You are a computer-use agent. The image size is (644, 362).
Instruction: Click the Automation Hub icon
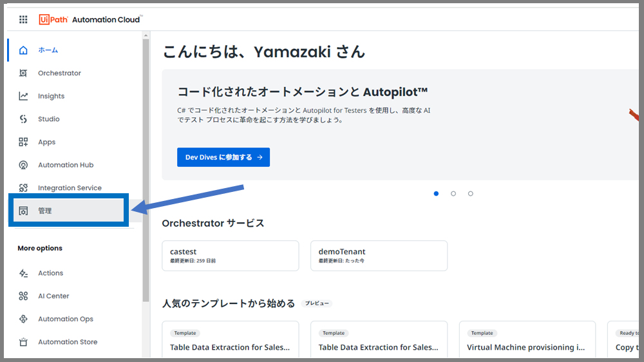(x=23, y=165)
